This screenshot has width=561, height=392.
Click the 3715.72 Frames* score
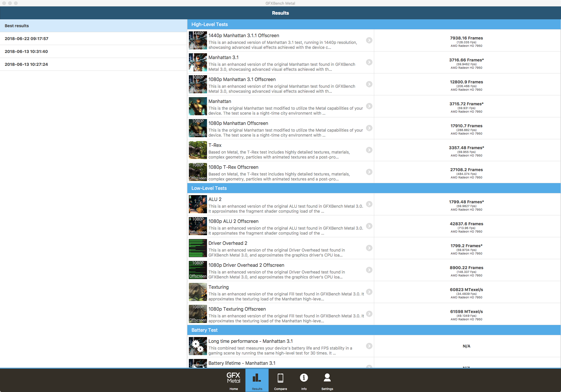[466, 104]
